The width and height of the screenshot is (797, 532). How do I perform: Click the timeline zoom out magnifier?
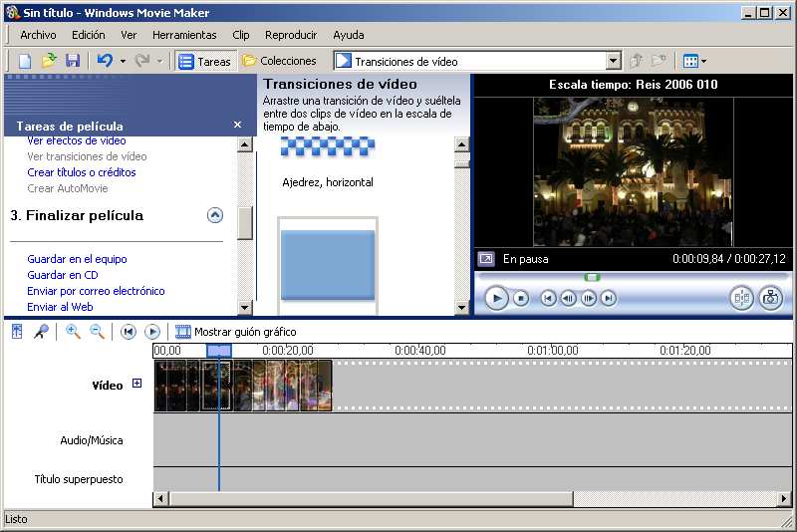[x=98, y=332]
